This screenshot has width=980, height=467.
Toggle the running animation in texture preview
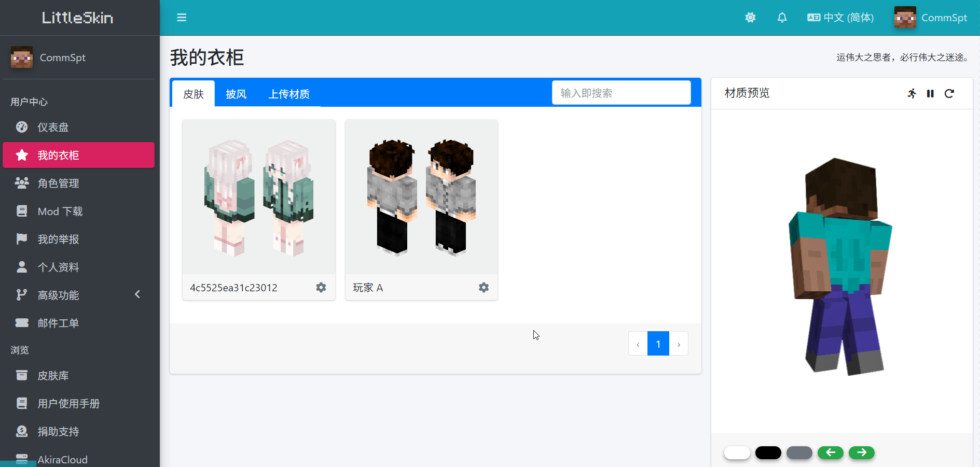click(912, 94)
